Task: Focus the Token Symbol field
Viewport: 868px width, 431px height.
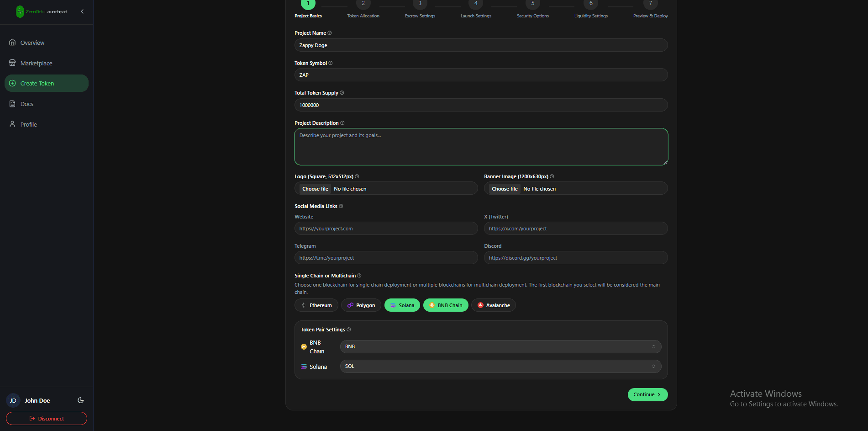Action: click(x=481, y=75)
